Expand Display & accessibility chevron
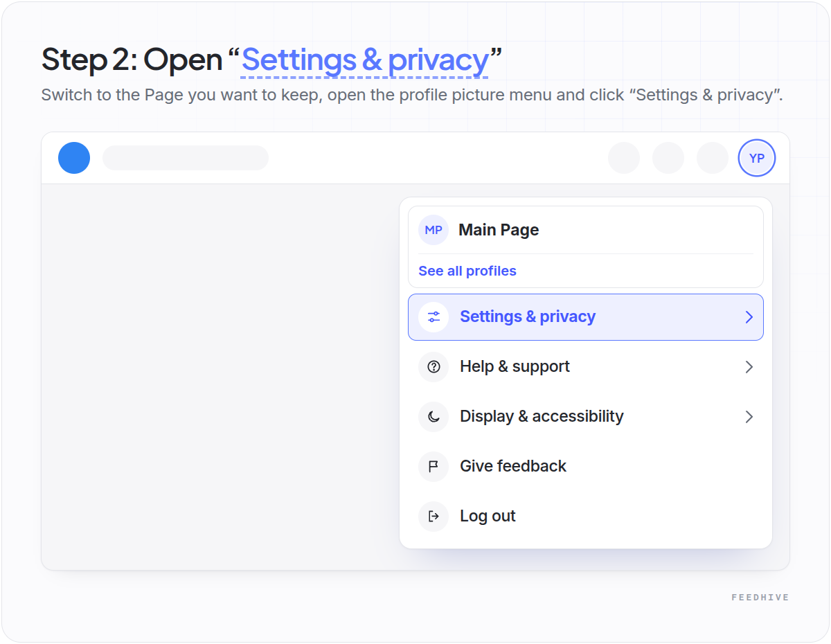The image size is (831, 644). point(749,416)
